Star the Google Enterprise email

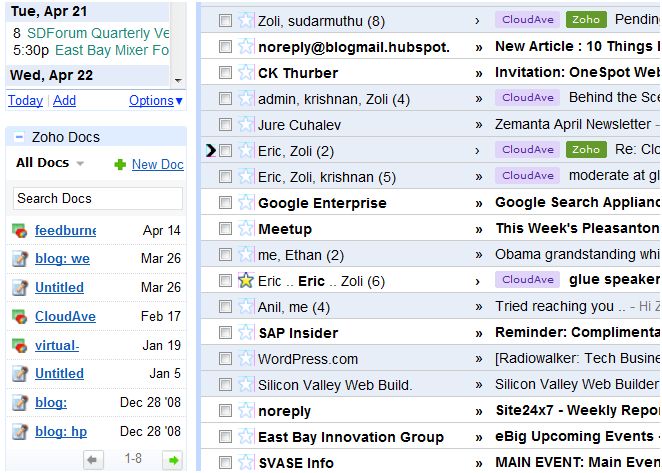(x=246, y=203)
